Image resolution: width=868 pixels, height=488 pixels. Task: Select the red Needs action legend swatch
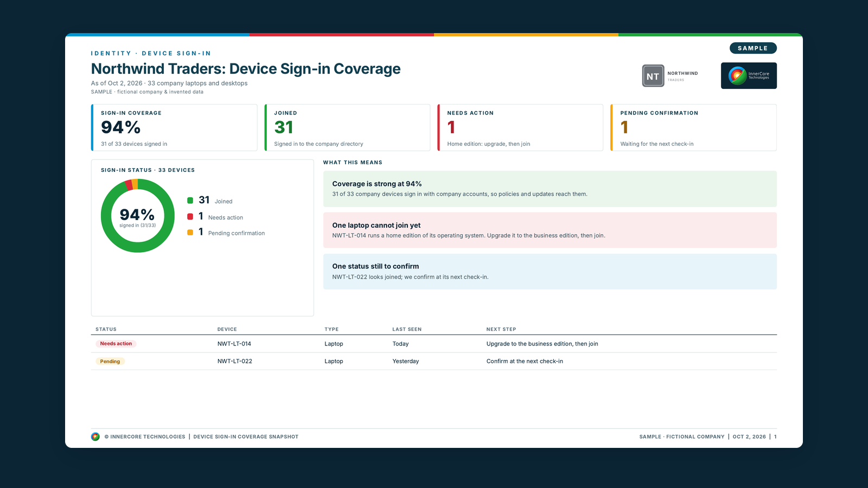190,217
